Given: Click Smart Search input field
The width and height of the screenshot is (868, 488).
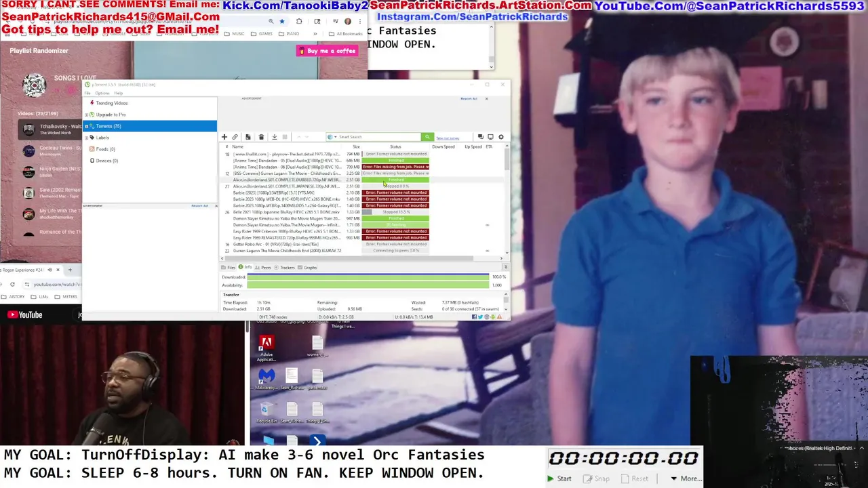Looking at the screenshot, I should [x=379, y=137].
